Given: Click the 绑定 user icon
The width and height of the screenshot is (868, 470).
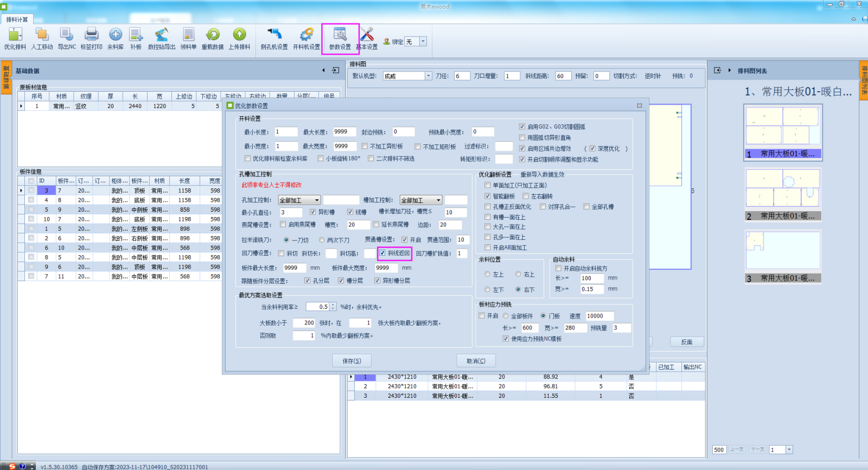Looking at the screenshot, I should [387, 41].
